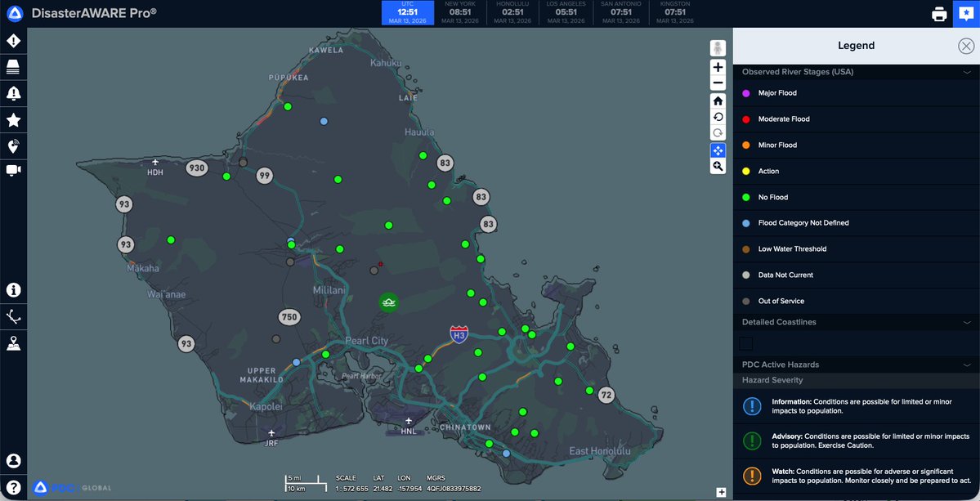Click the HNL airport marker
The image size is (980, 501).
[x=409, y=426]
